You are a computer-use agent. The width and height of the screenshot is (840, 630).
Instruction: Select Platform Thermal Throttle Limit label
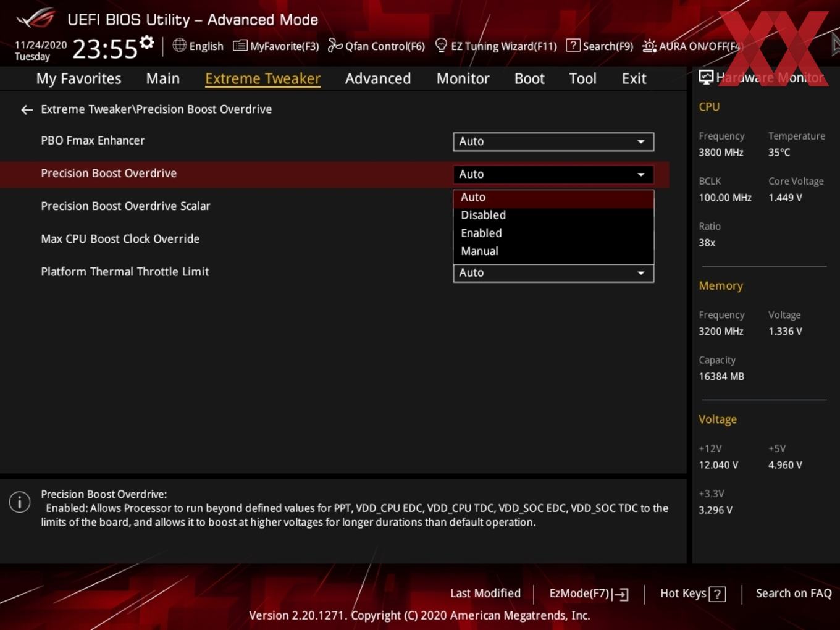click(125, 272)
